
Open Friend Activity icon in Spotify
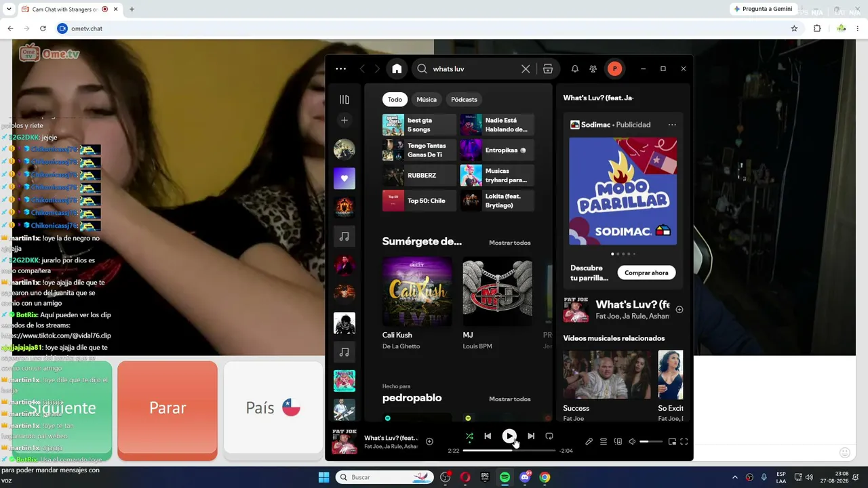click(x=593, y=68)
